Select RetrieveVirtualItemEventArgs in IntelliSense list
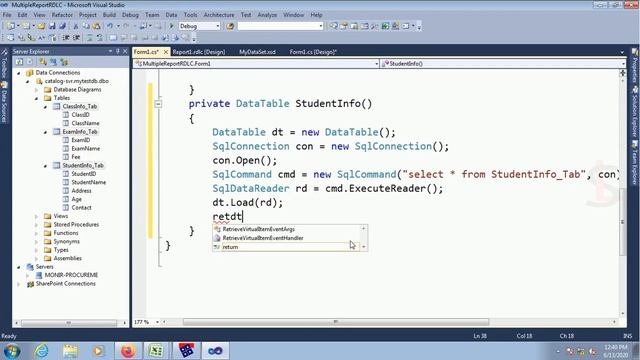This screenshot has width=640, height=360. tap(258, 229)
